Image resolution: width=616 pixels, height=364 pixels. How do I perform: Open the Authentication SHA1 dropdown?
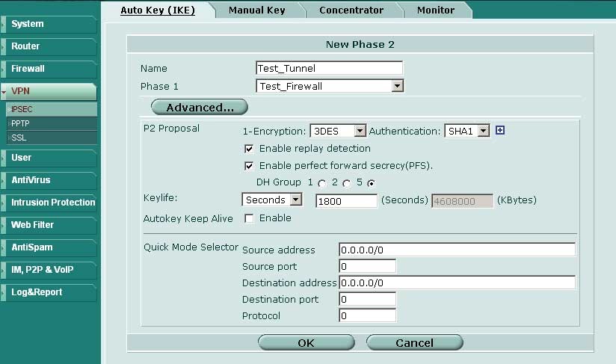(x=467, y=131)
